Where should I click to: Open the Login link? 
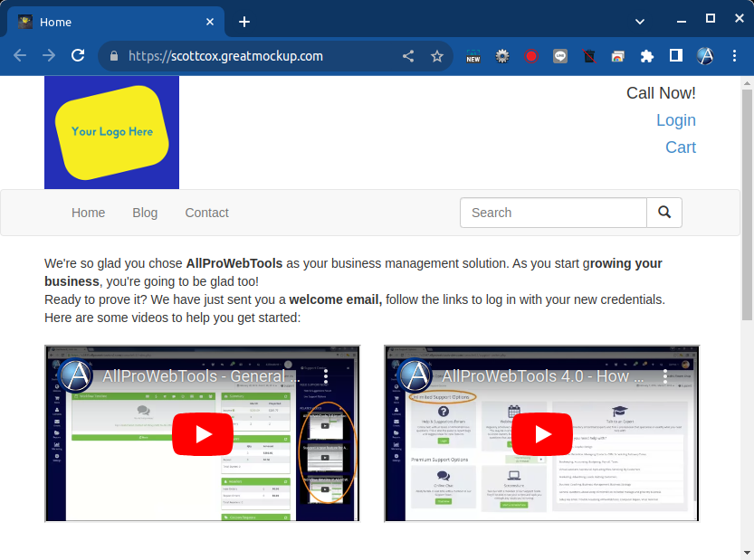pos(675,120)
